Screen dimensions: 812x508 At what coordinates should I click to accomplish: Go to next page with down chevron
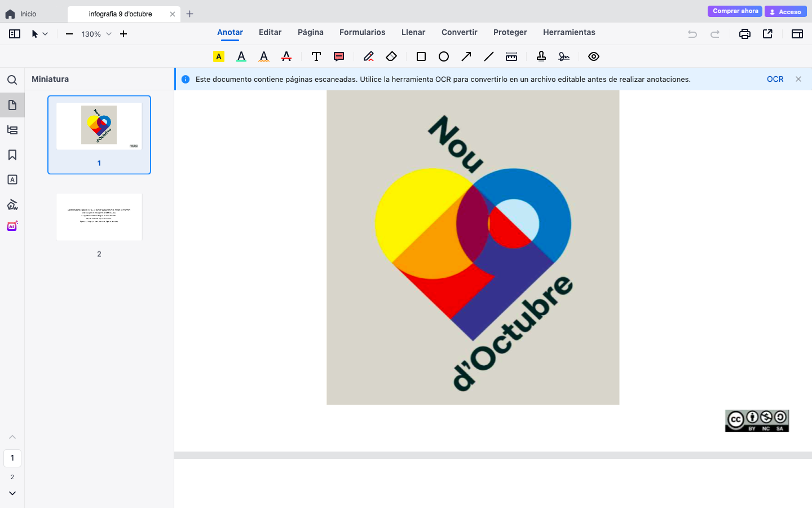point(12,493)
